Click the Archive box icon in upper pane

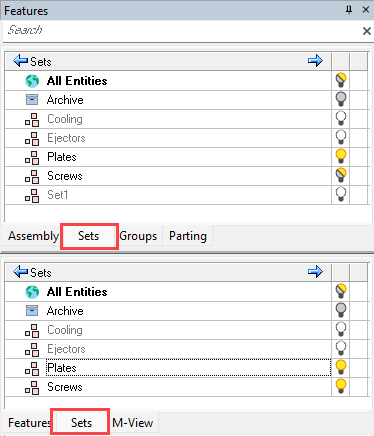click(x=32, y=100)
